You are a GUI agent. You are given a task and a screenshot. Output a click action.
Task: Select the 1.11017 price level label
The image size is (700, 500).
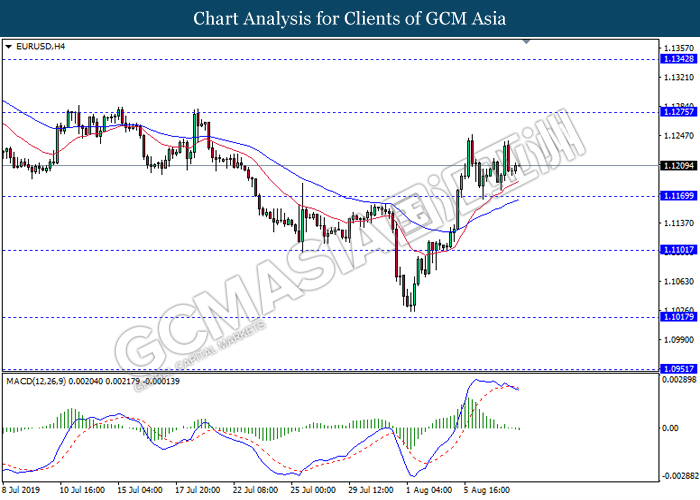click(x=679, y=250)
